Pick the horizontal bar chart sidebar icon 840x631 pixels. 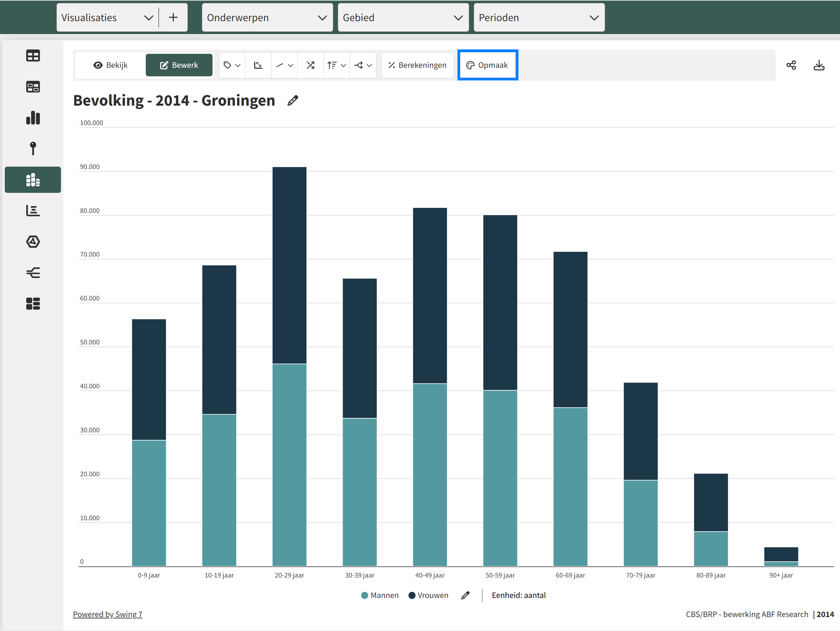33,211
